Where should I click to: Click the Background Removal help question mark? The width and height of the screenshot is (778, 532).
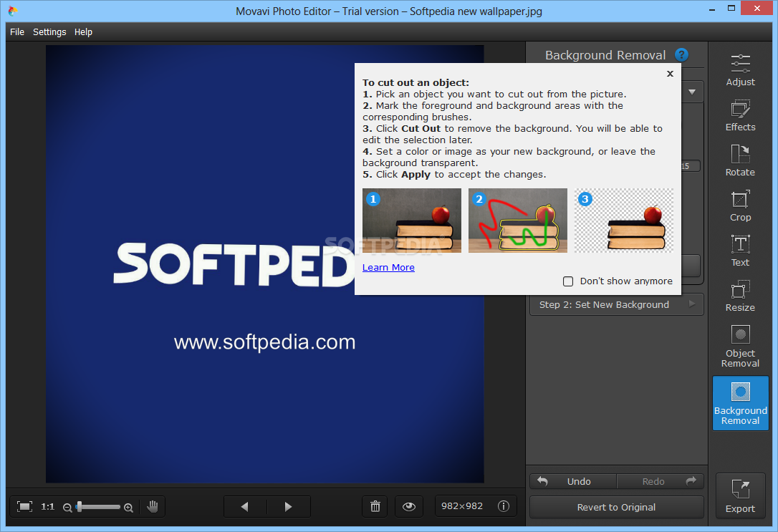pyautogui.click(x=682, y=54)
